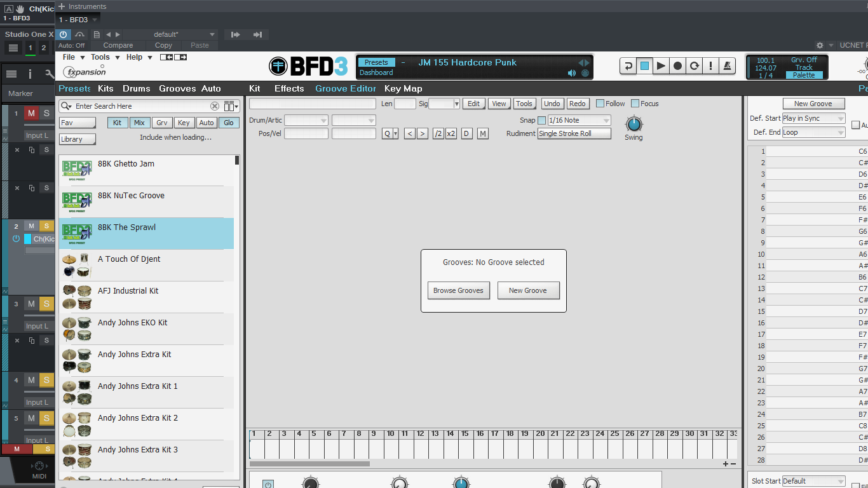Screen dimensions: 868x488
Task: Switch to the Drums browser tab
Action: 137,88
